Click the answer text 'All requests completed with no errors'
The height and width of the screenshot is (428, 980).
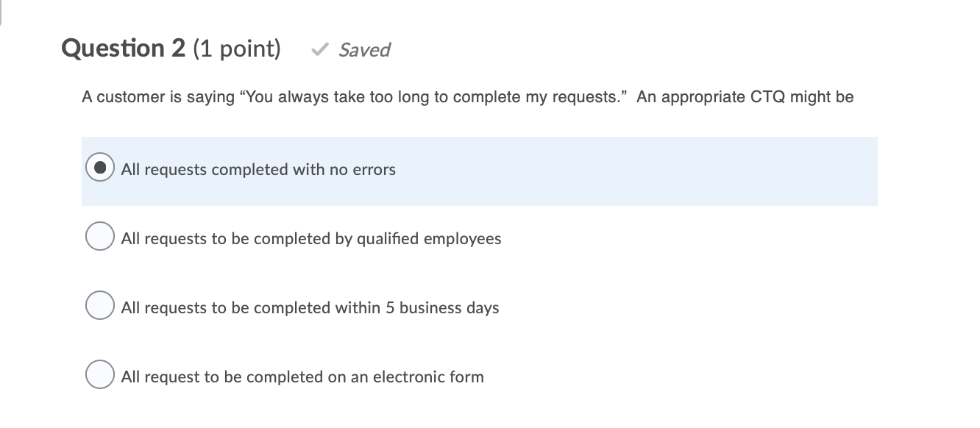(256, 169)
